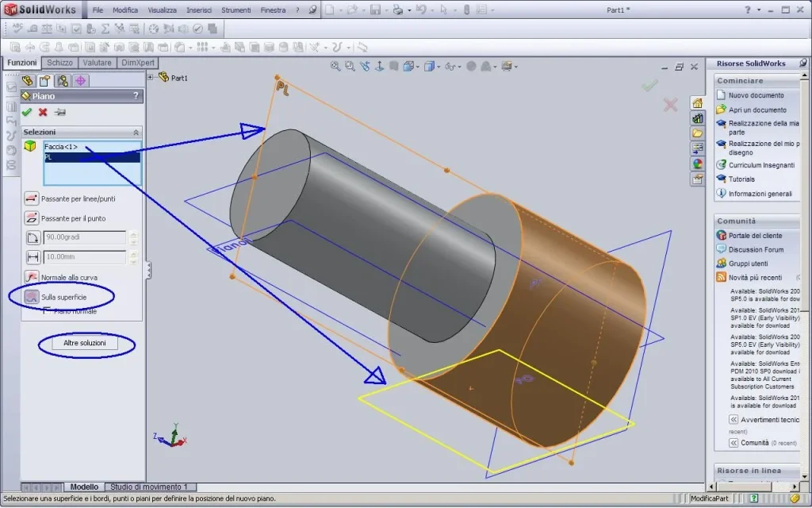Image resolution: width=812 pixels, height=508 pixels.
Task: Open the Design Library task pane icon
Action: pos(698,118)
